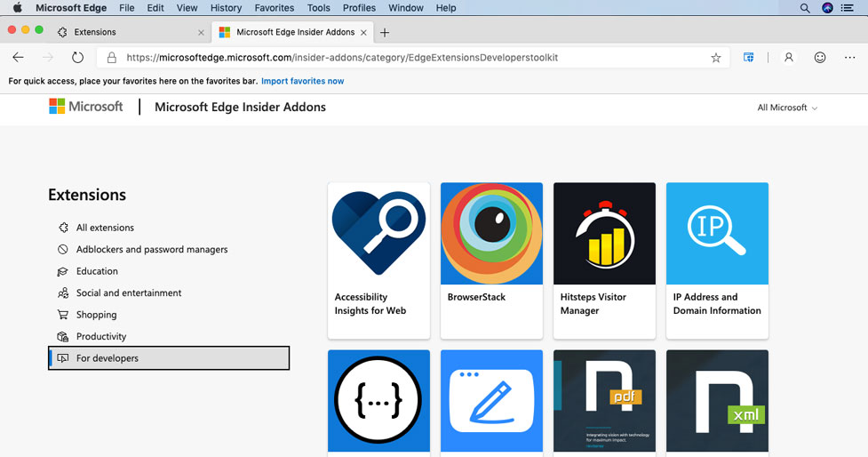This screenshot has height=457, width=868.
Task: Reload the page with the refresh icon
Action: click(x=77, y=58)
